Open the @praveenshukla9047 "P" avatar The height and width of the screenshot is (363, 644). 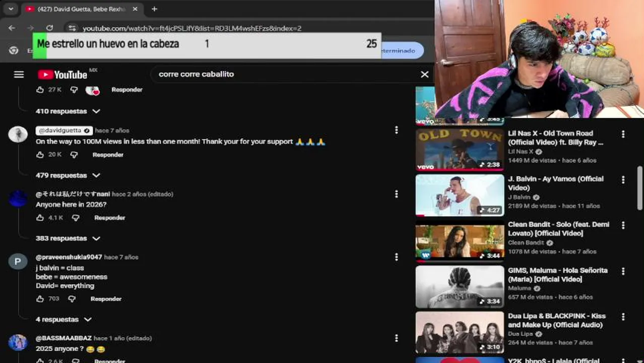point(18,261)
